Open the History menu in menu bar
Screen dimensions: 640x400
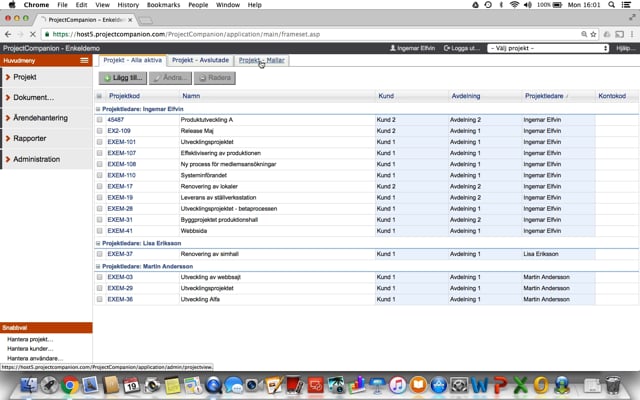[128, 5]
